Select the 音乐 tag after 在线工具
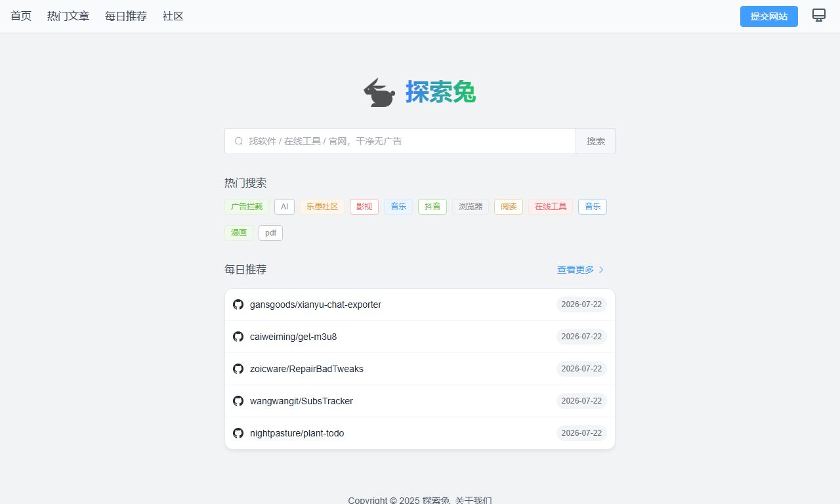Viewport: 840px width, 504px height. point(593,207)
